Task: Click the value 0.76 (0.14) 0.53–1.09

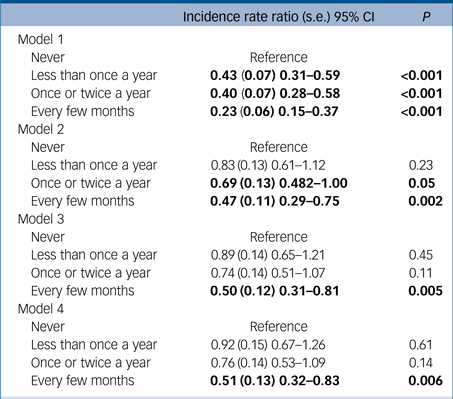Action: [x=268, y=363]
